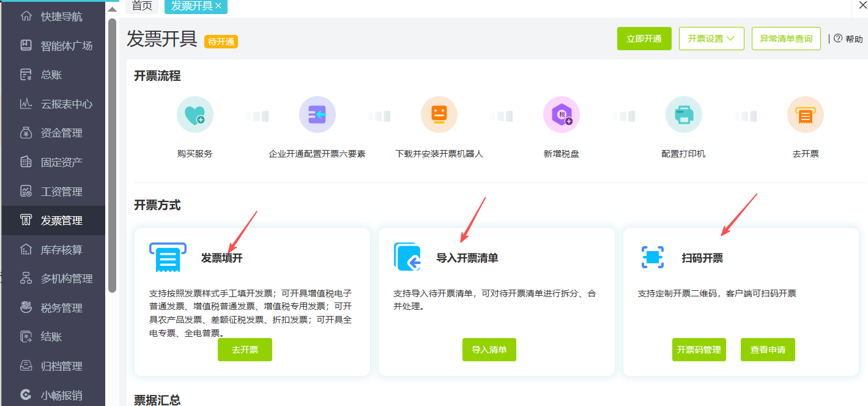The height and width of the screenshot is (406, 868).
Task: Select the 扫码开票 card icon
Action: 652,257
